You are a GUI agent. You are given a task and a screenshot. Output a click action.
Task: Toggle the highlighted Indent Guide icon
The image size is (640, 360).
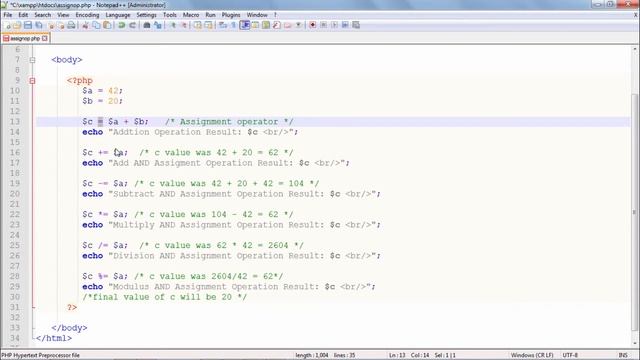[244, 25]
